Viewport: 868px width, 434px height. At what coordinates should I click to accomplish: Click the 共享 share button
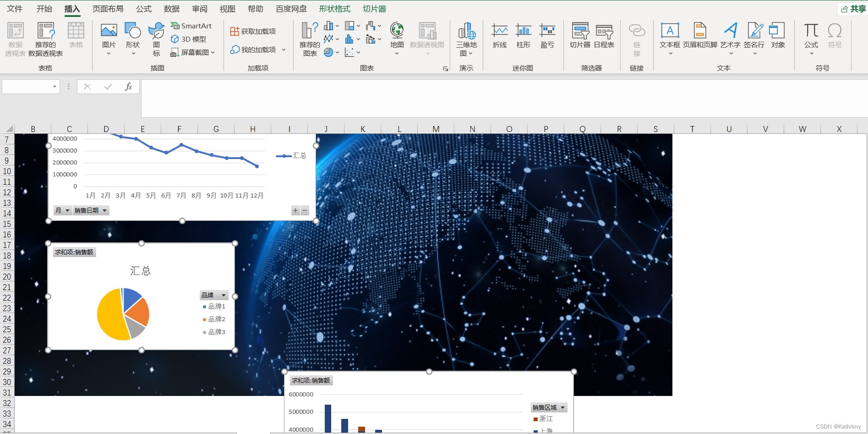click(x=853, y=9)
